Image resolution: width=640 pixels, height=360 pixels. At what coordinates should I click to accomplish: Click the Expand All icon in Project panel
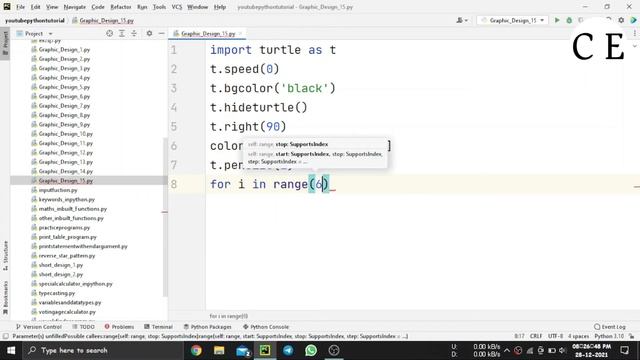(122, 33)
